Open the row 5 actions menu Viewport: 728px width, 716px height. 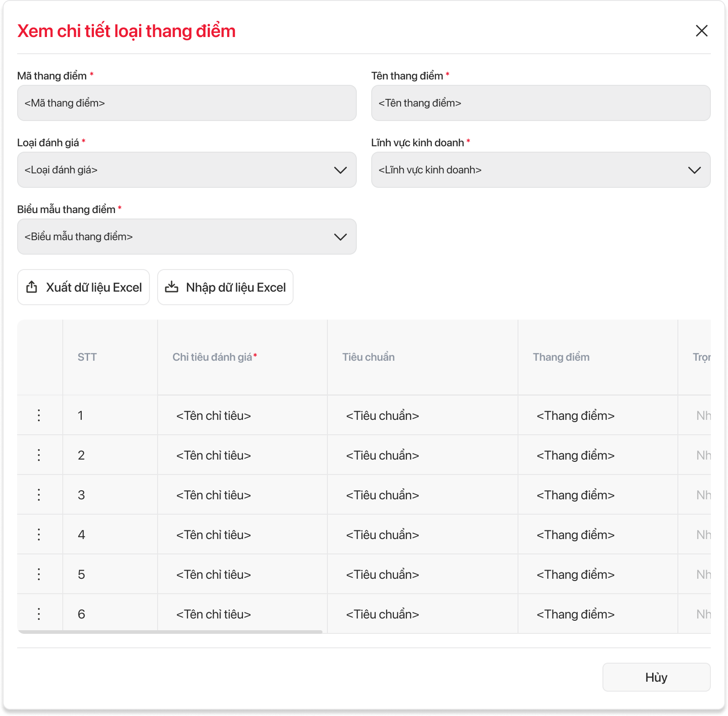(39, 574)
